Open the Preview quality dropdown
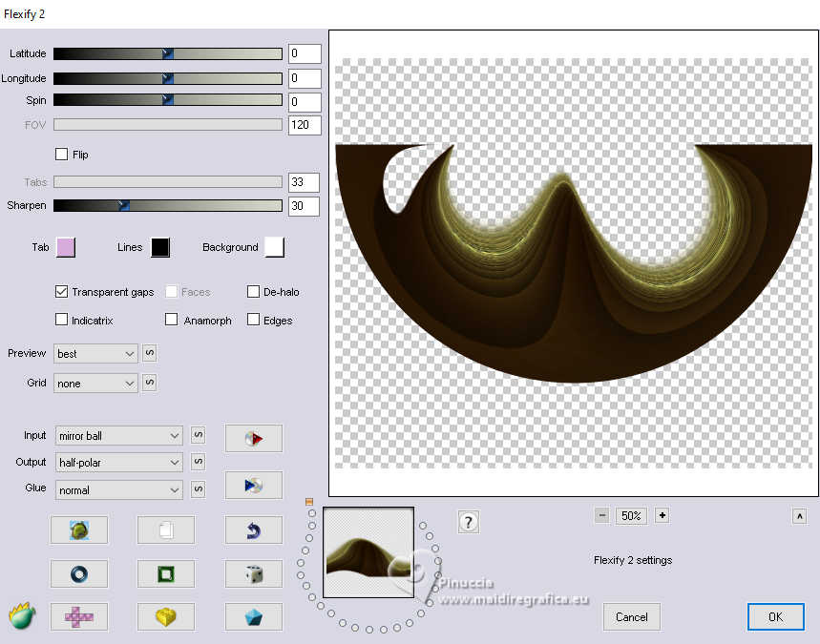820x644 pixels. pyautogui.click(x=95, y=354)
